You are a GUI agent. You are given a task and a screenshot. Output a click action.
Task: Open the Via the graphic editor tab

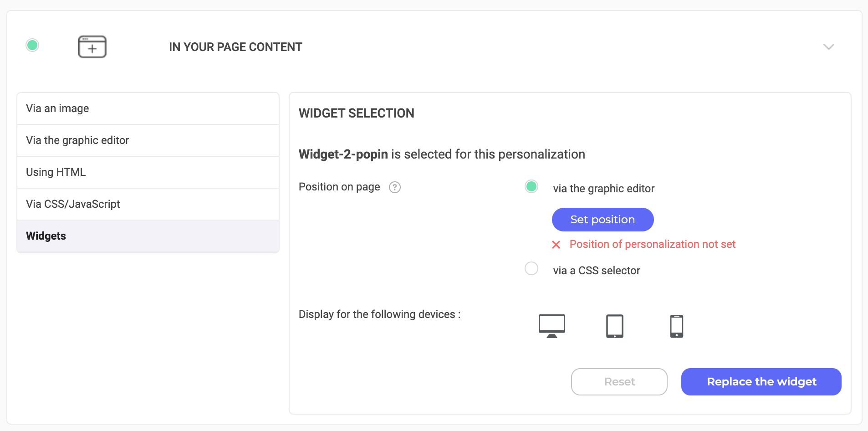[148, 140]
